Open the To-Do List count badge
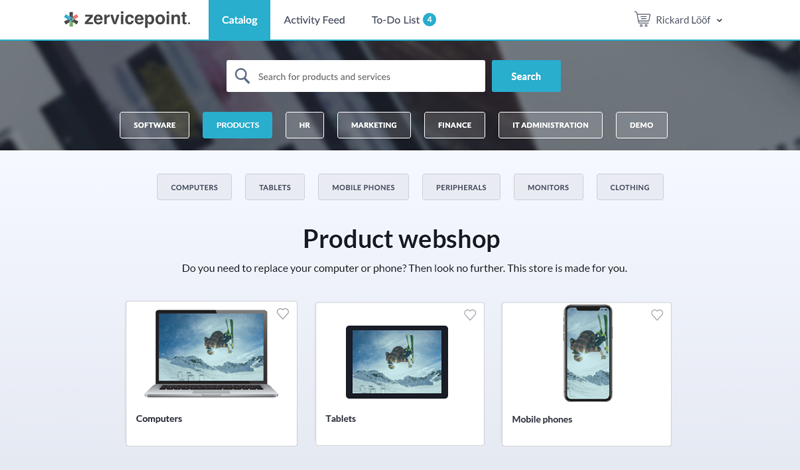Screen dimensions: 800x470 (x=430, y=20)
